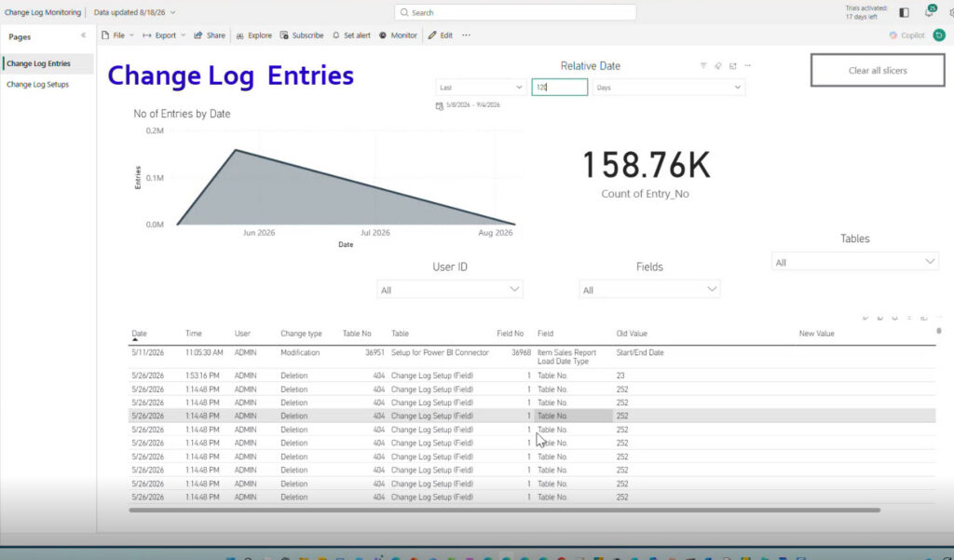Screen dimensions: 954x560
Task: Click the date range calendar icon
Action: tap(440, 106)
